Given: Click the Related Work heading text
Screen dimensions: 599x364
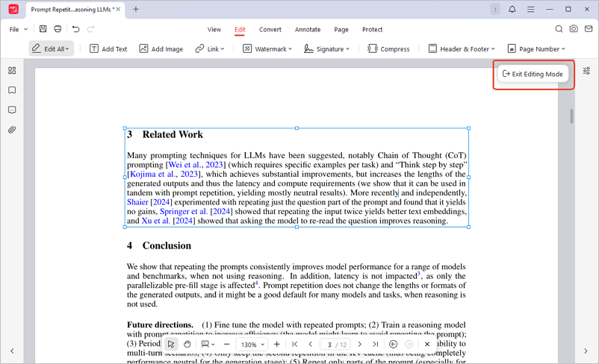Looking at the screenshot, I should [173, 135].
